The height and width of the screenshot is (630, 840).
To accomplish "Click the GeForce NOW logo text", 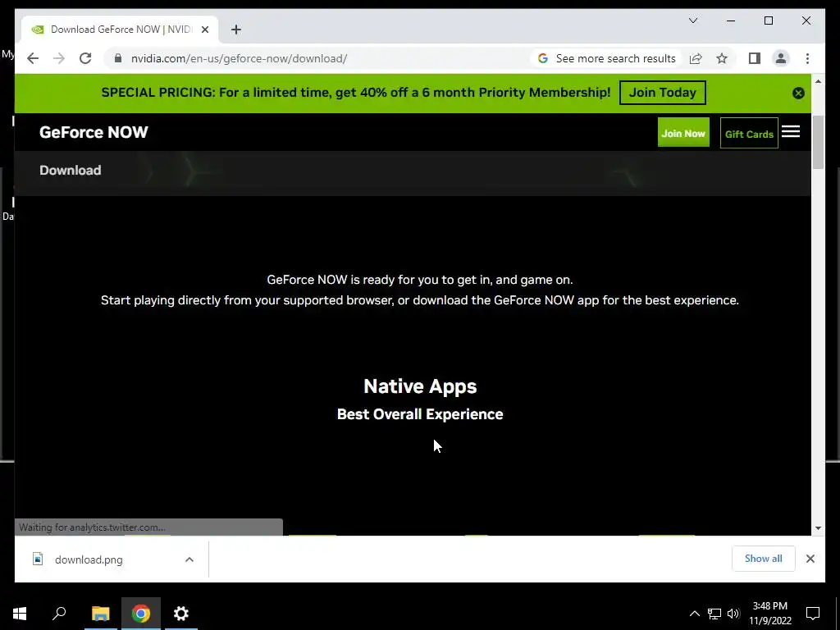I will pos(94,132).
